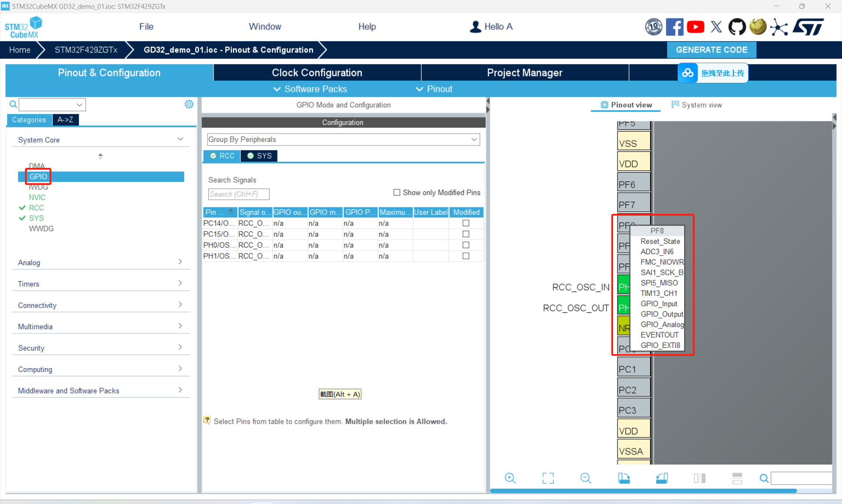Screen dimensions: 842x504
Task: Tick the Modified checkbox for PH1 row
Action: [466, 256]
